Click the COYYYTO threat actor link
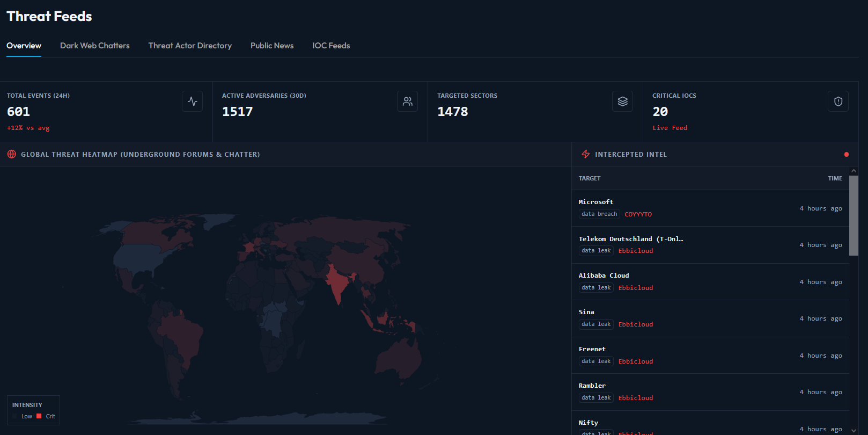The height and width of the screenshot is (435, 868). coord(638,214)
